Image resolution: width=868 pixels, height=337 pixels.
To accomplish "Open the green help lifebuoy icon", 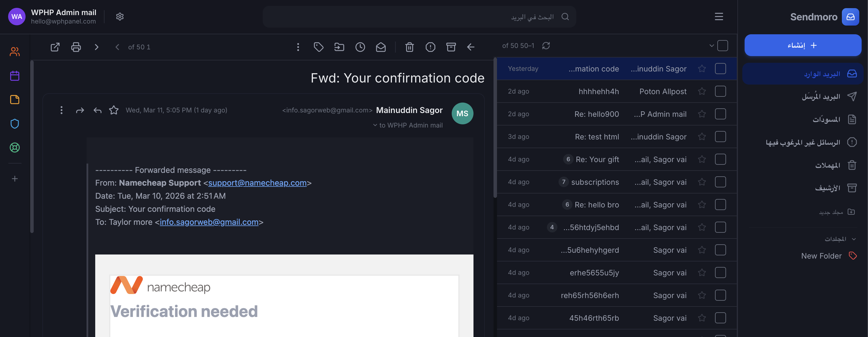I will coord(15,147).
